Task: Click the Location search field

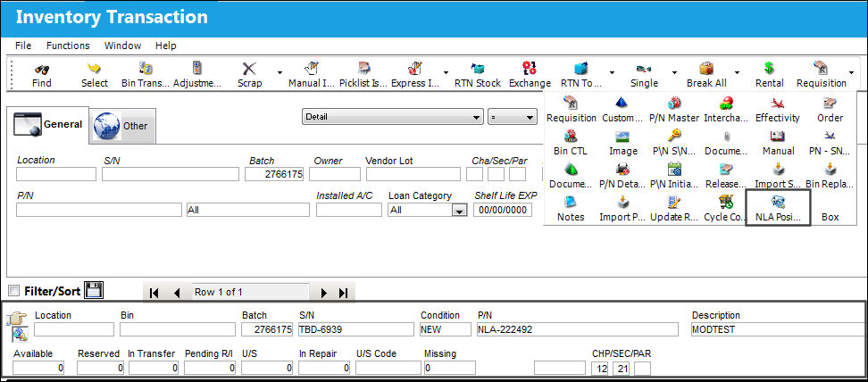Action: coord(56,174)
